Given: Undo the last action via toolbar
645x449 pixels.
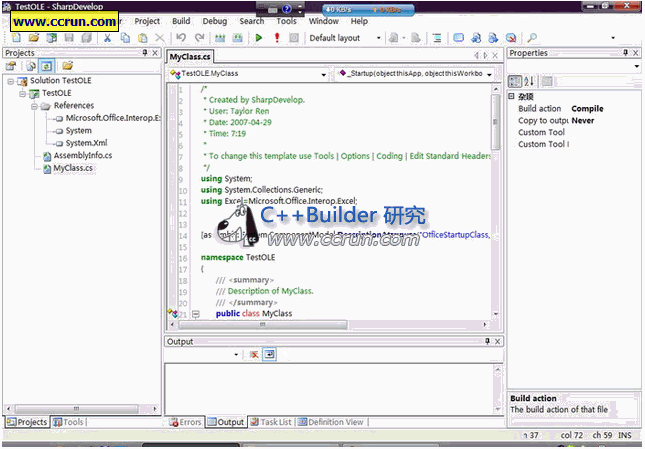Looking at the screenshot, I should pos(181,38).
